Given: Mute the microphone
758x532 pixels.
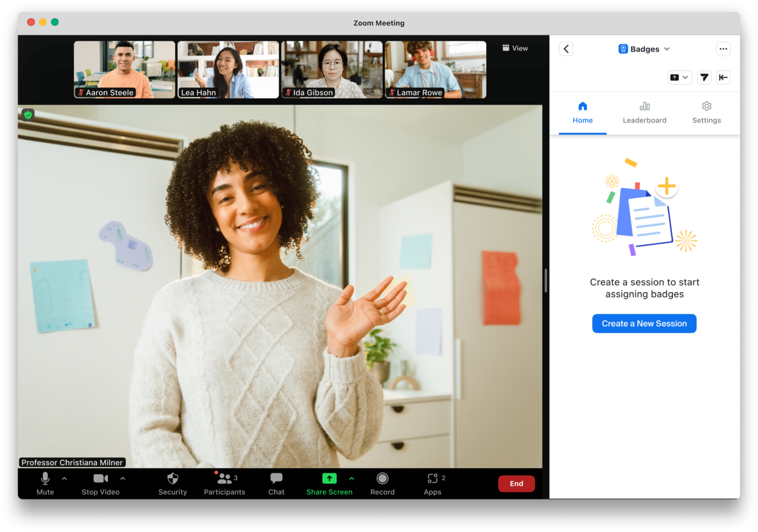Looking at the screenshot, I should pyautogui.click(x=45, y=483).
